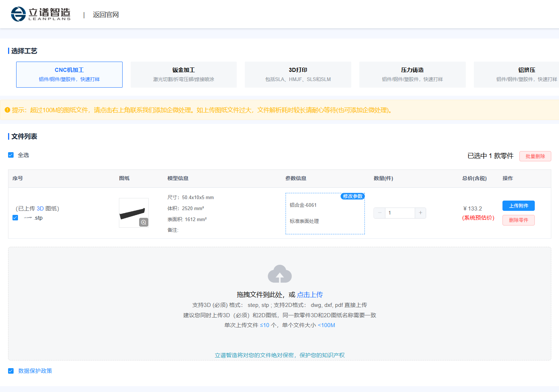Decrease quantity with the minus button

coord(380,213)
